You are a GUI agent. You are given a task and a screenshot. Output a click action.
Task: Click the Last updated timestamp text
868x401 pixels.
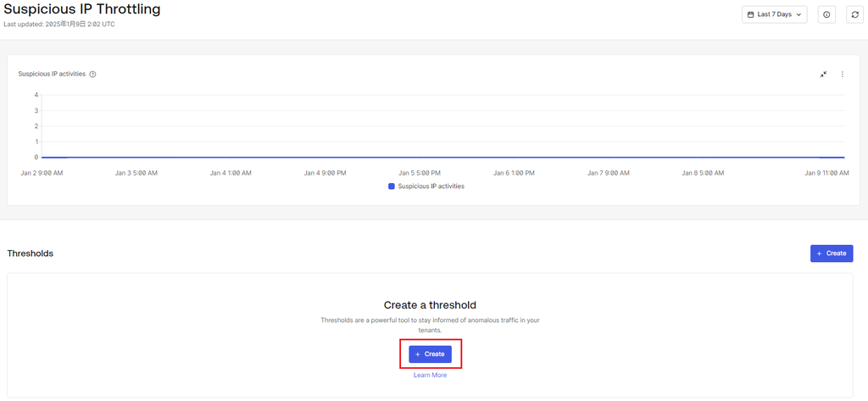click(59, 25)
